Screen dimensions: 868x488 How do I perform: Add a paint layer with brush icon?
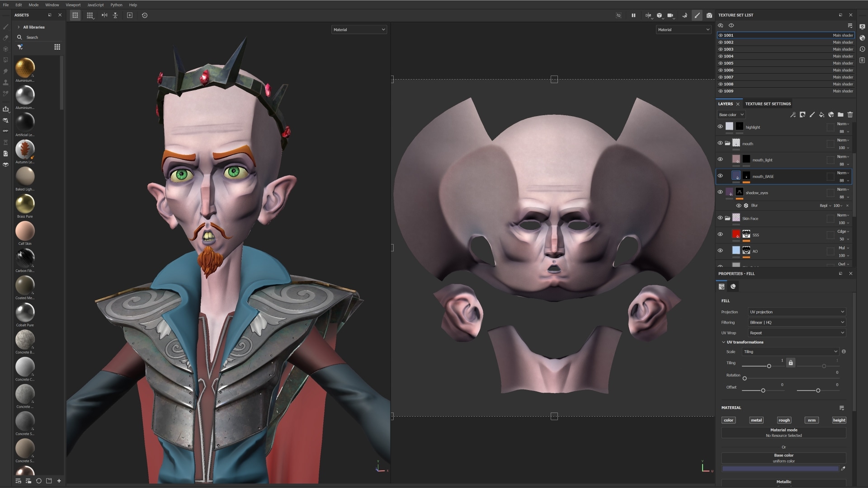[812, 115]
